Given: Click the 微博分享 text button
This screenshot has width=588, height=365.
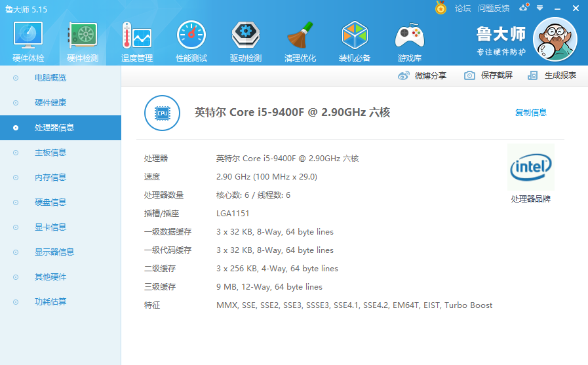Looking at the screenshot, I should [431, 76].
